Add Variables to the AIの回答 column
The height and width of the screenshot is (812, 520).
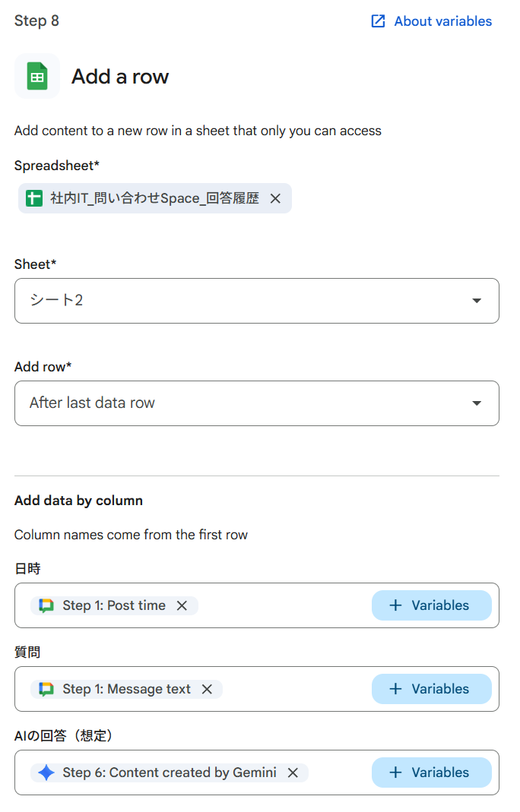[x=431, y=773]
